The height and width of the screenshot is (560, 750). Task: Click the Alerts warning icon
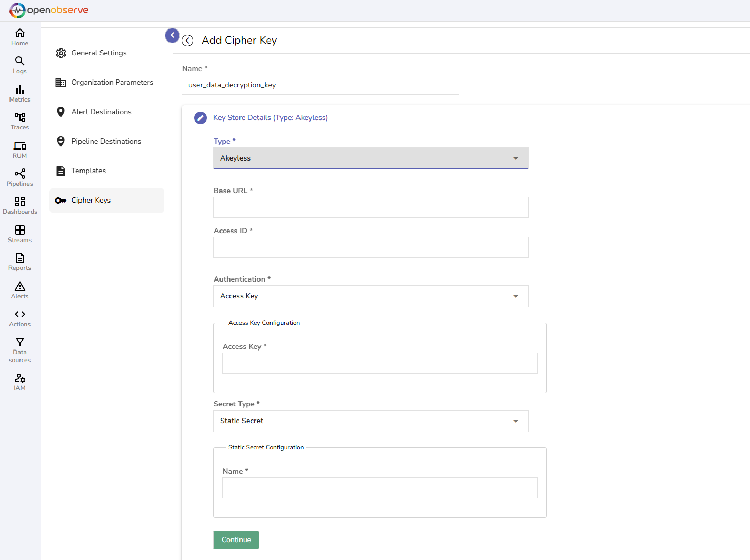click(x=19, y=286)
